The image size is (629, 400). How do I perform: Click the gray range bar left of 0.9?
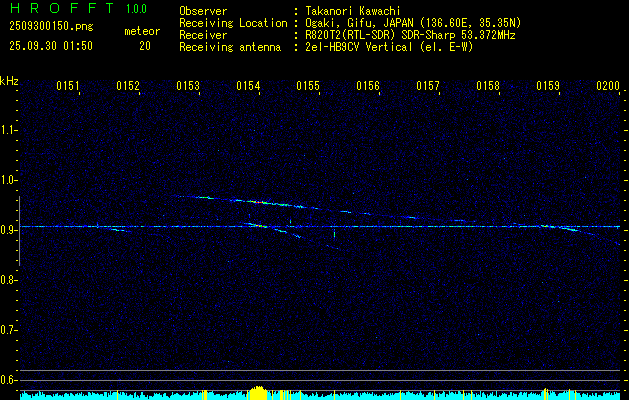[x=19, y=231]
